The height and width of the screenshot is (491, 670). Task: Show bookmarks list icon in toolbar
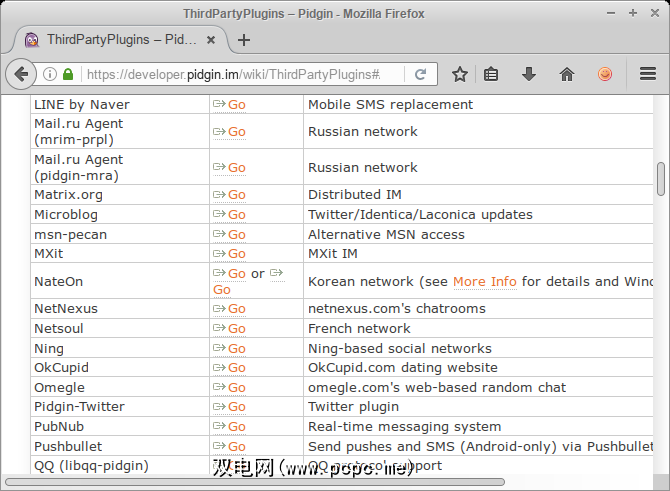[x=491, y=74]
